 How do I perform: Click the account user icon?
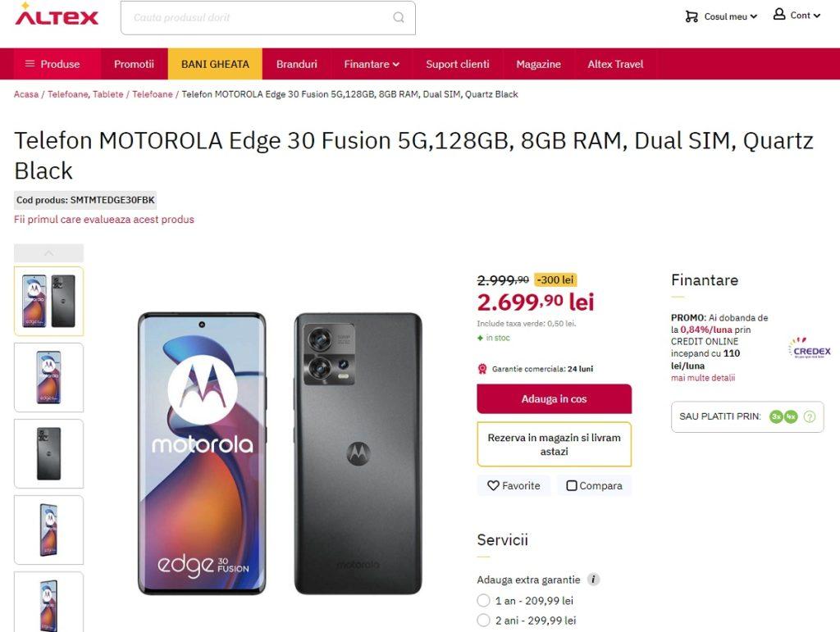(x=779, y=15)
